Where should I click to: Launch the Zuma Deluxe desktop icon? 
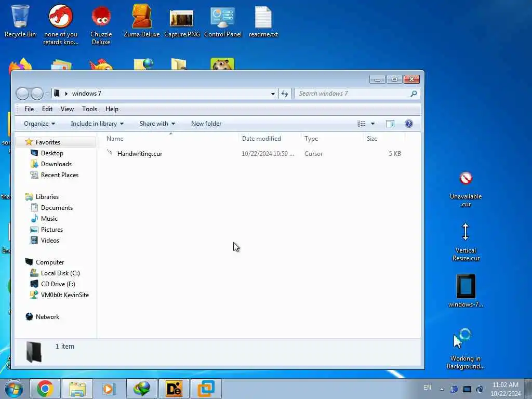coord(141,20)
